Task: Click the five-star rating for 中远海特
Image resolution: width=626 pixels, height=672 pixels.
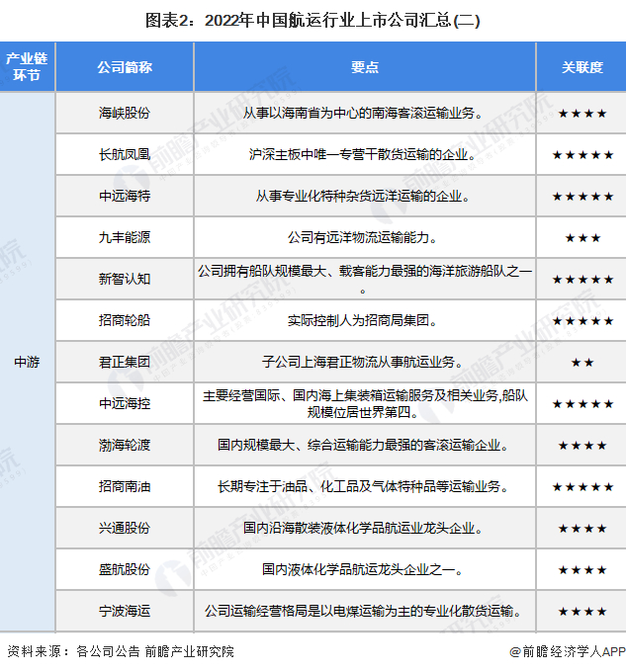Action: coord(582,197)
